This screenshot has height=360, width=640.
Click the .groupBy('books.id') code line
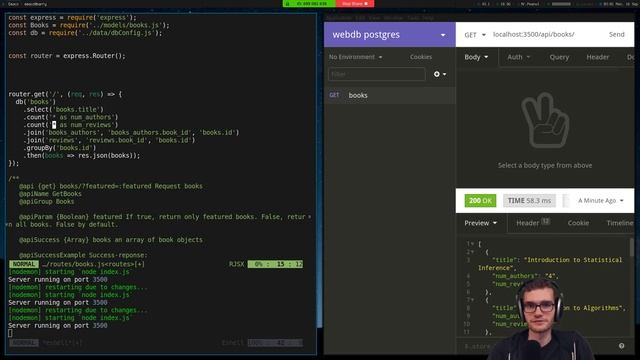click(x=60, y=148)
